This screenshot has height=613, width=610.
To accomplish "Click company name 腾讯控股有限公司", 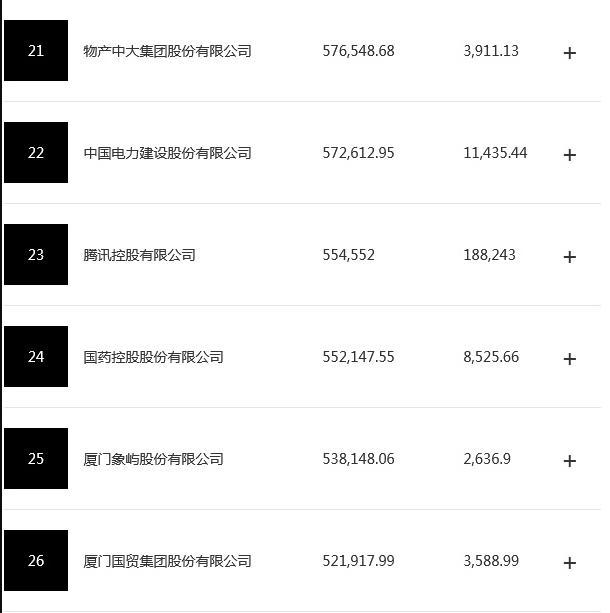I will 139,255.
